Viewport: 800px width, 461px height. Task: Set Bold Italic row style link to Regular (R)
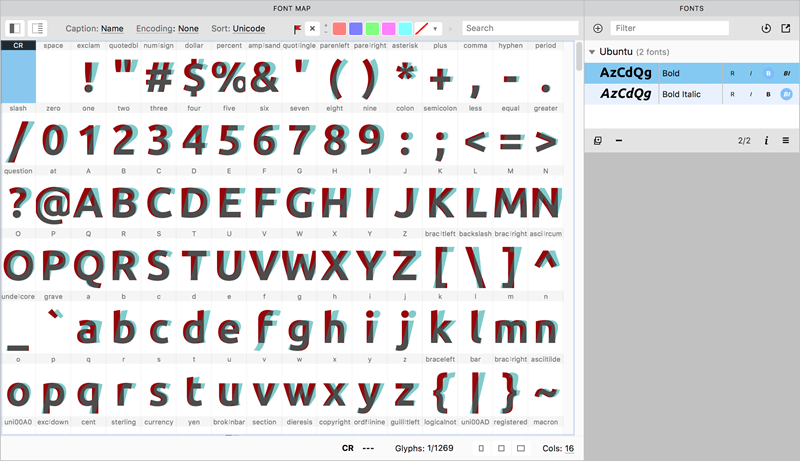pyautogui.click(x=732, y=94)
